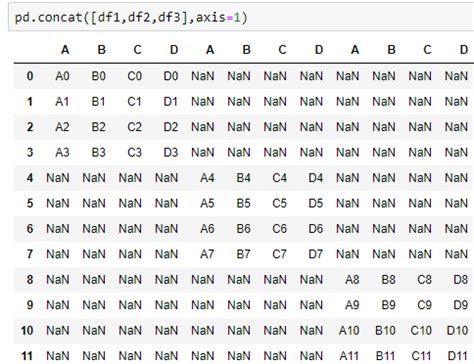Select the value A2

[x=62, y=127]
